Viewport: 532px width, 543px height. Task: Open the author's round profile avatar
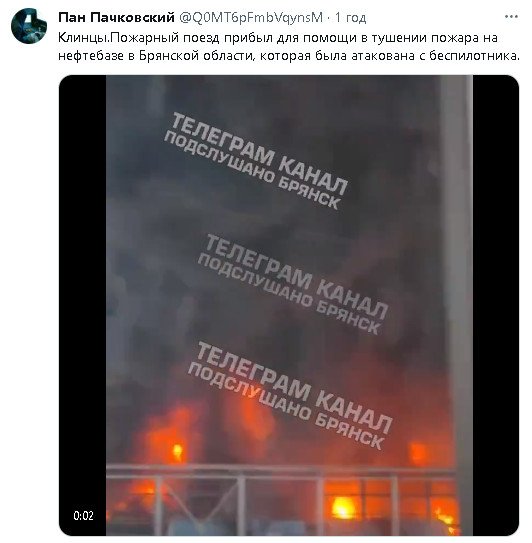(29, 26)
